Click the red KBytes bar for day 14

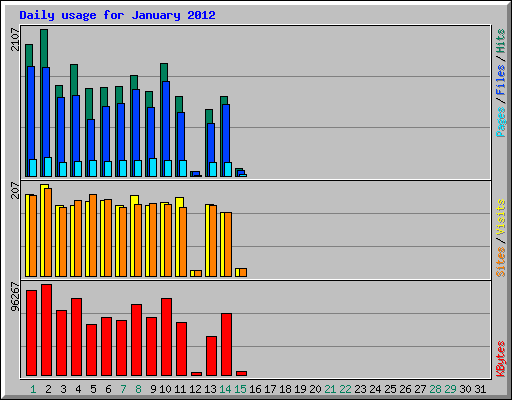226,345
